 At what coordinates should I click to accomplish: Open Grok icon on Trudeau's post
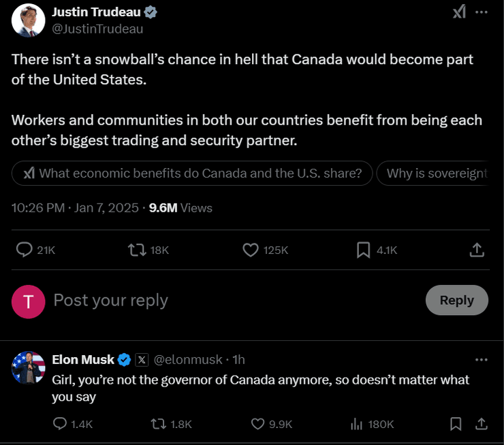tap(459, 12)
